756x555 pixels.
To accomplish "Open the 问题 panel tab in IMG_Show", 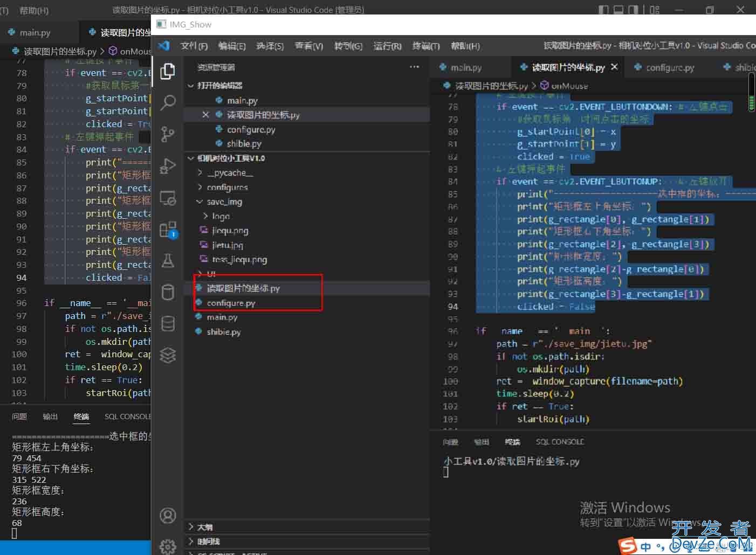I will coord(450,442).
